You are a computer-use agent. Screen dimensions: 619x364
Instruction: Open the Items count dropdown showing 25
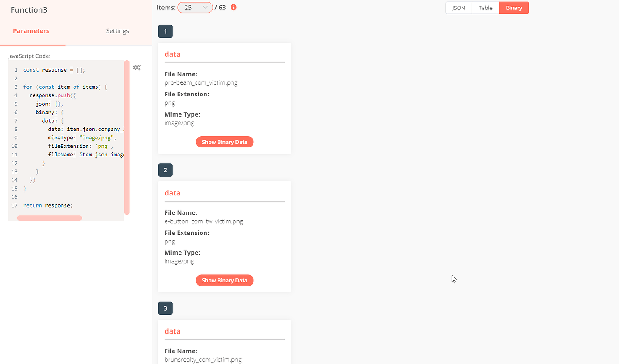pyautogui.click(x=195, y=8)
